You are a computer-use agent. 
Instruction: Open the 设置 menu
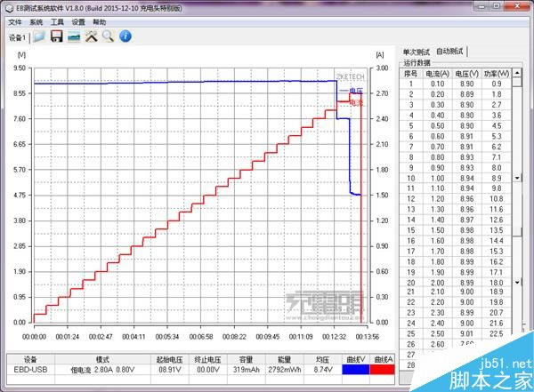tap(78, 21)
